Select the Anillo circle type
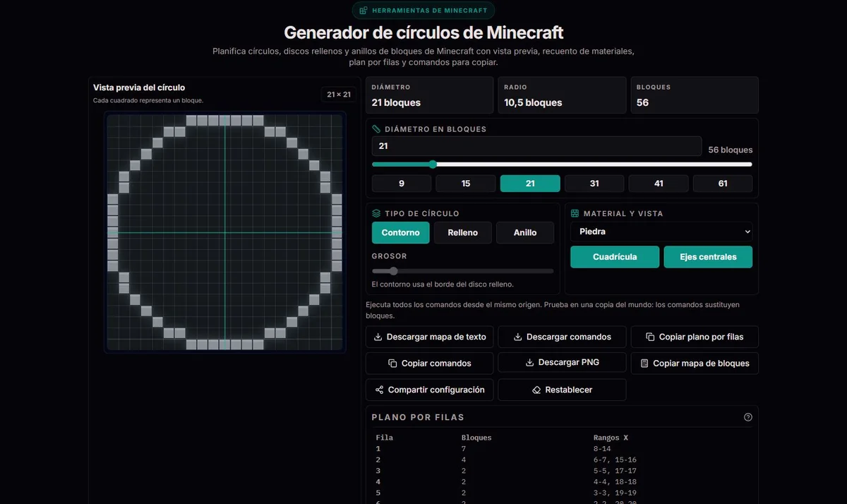This screenshot has height=504, width=847. pos(525,232)
